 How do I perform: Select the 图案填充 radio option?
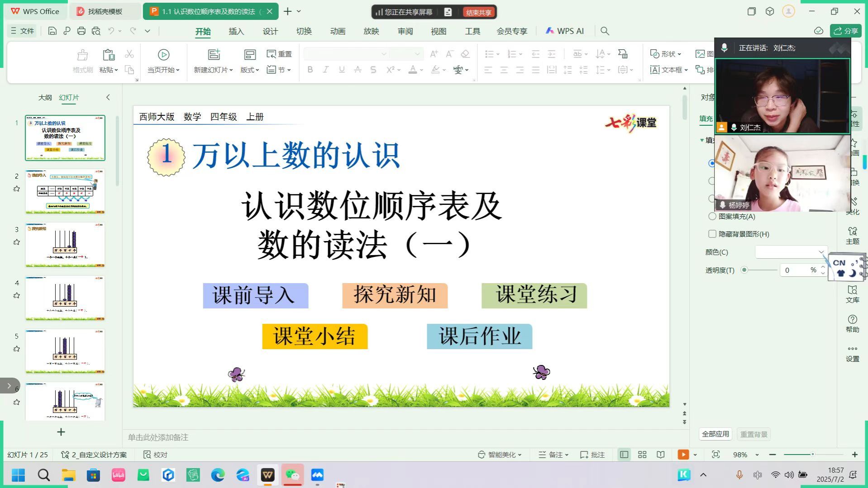coord(712,216)
